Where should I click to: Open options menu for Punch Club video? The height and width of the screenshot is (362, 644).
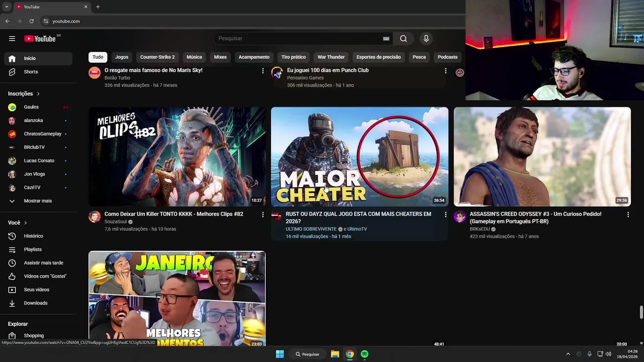coord(445,71)
